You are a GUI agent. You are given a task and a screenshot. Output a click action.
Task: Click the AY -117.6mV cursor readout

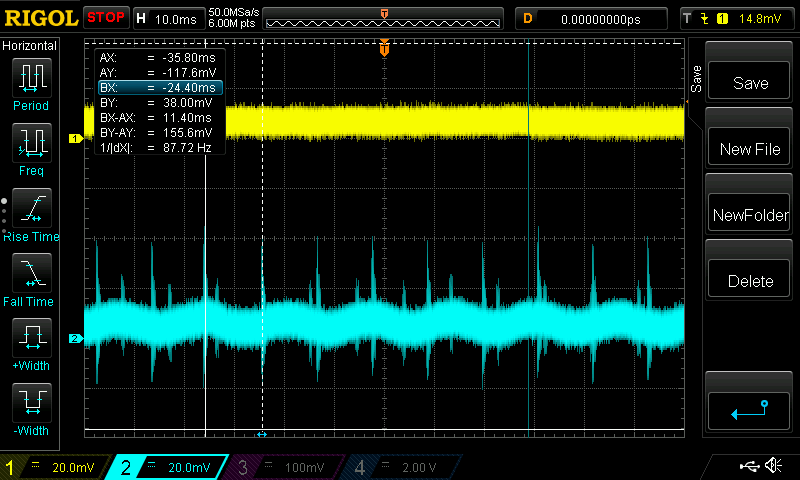pyautogui.click(x=158, y=72)
